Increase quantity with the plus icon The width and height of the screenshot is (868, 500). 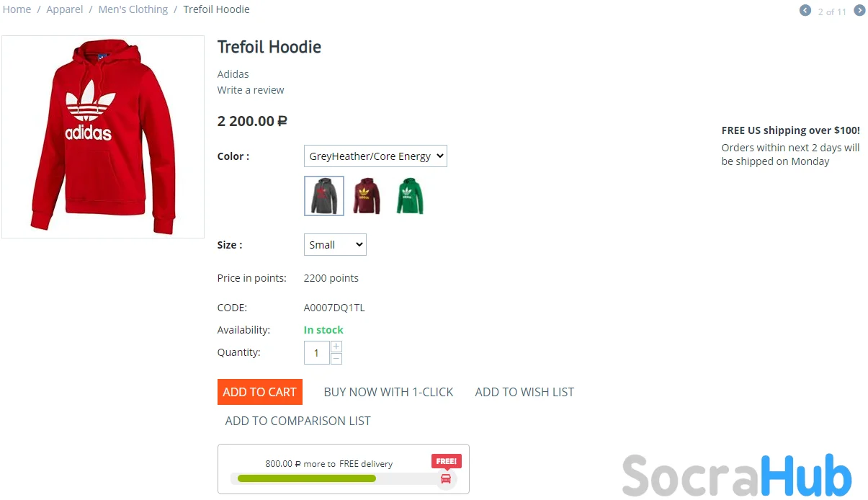336,347
